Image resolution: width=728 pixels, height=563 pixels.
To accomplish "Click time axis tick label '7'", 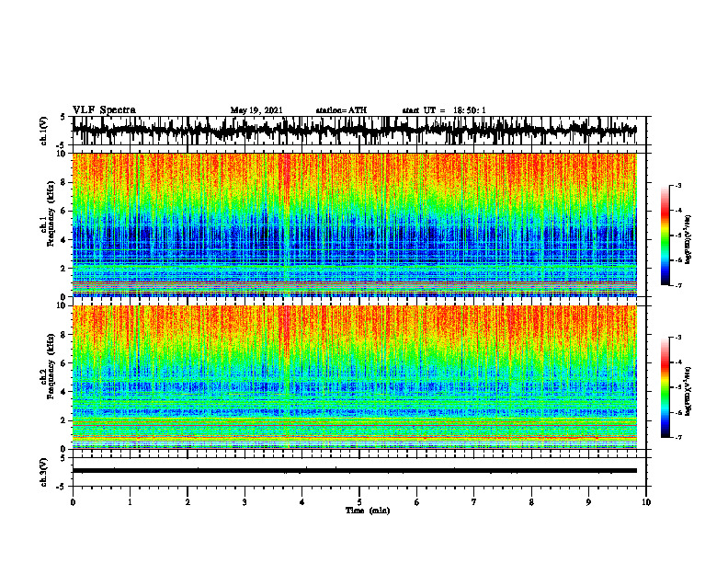I will 474,502.
